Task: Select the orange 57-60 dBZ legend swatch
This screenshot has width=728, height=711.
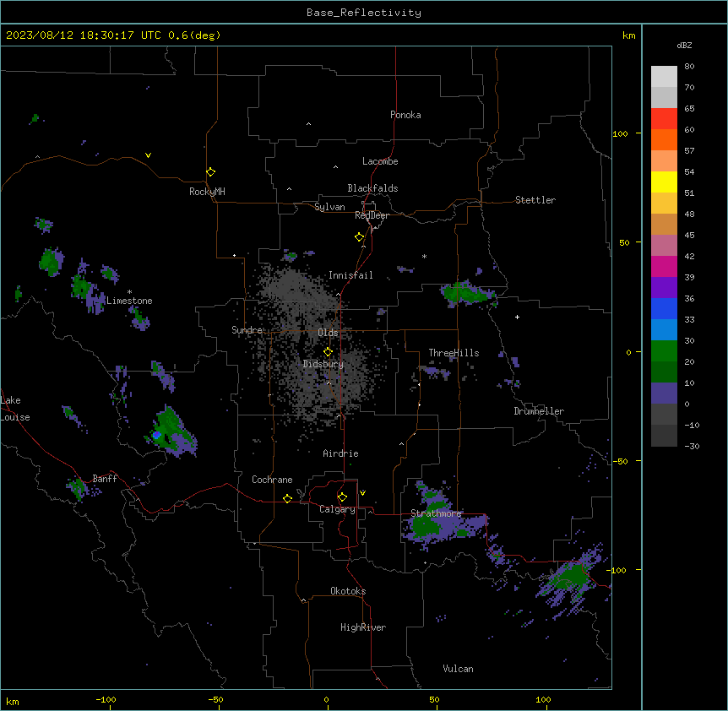Action: coord(664,139)
